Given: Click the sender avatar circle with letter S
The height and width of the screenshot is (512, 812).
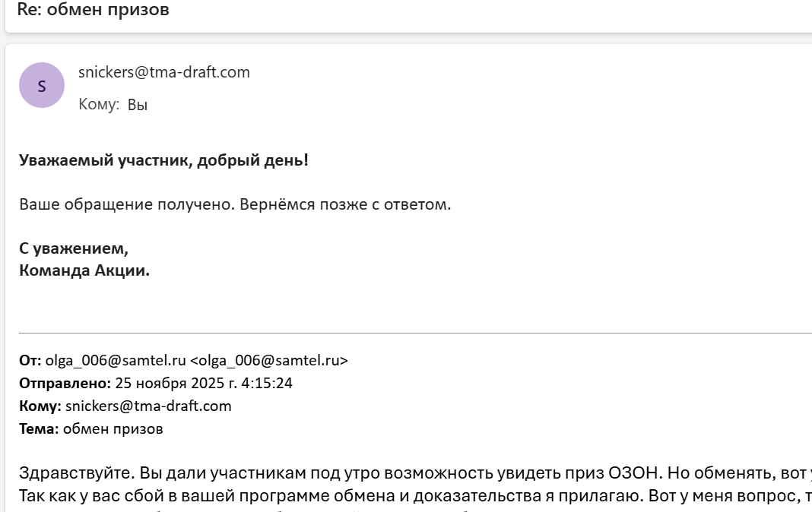Looking at the screenshot, I should (x=41, y=85).
